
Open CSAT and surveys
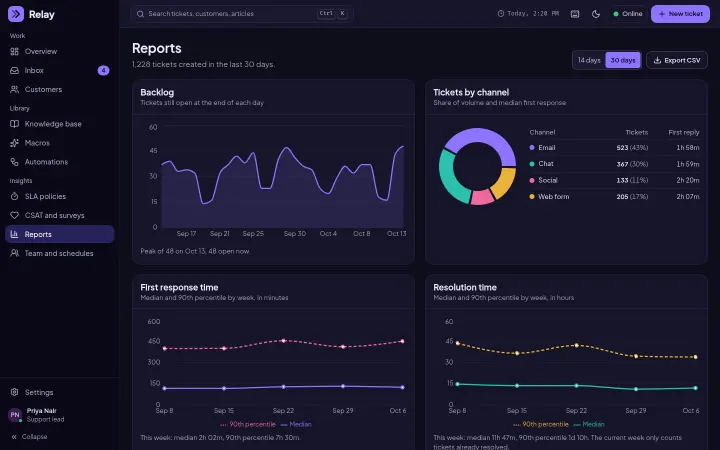click(x=60, y=215)
